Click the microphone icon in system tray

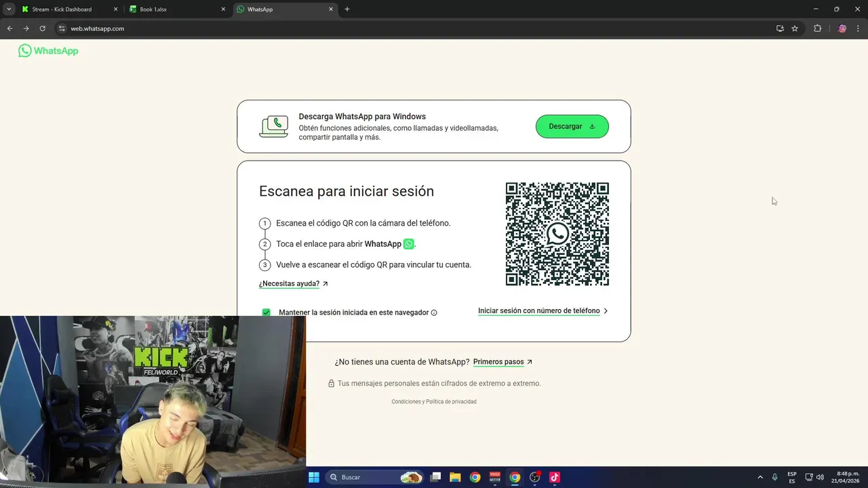pos(775,477)
